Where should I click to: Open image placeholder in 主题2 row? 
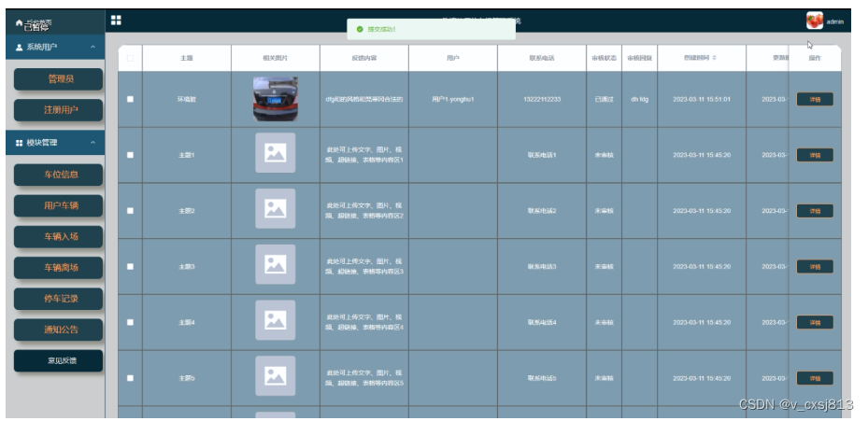(x=275, y=208)
